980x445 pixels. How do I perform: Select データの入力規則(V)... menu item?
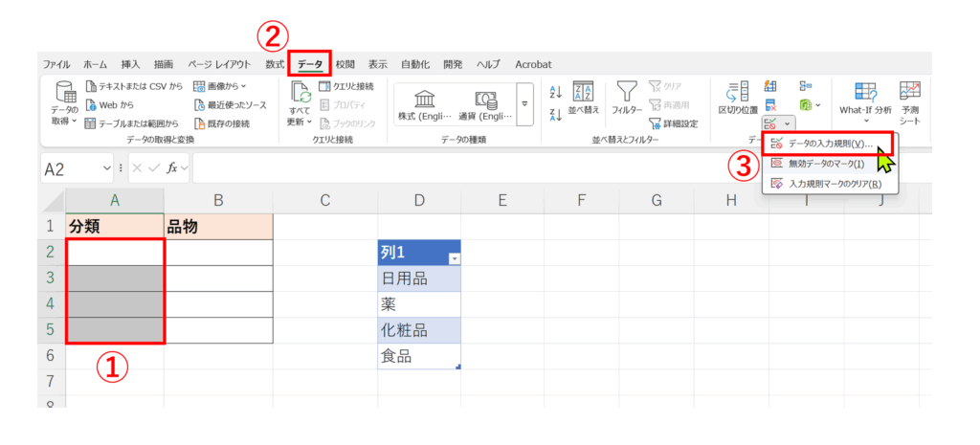coord(829,144)
